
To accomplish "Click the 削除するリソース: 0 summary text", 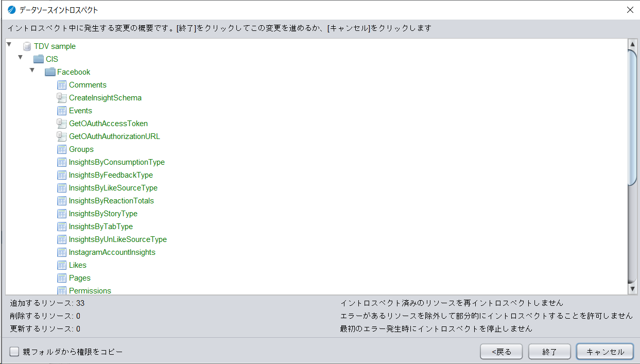I will (45, 316).
